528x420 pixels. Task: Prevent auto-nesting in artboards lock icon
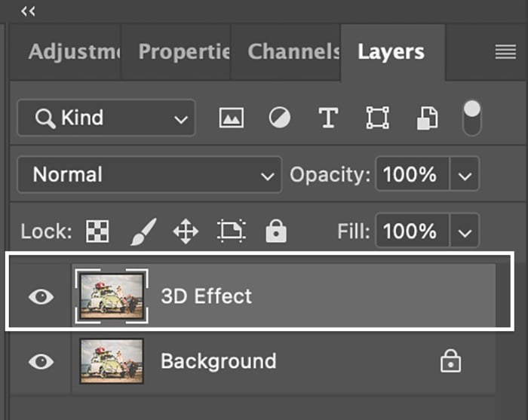[x=232, y=231]
